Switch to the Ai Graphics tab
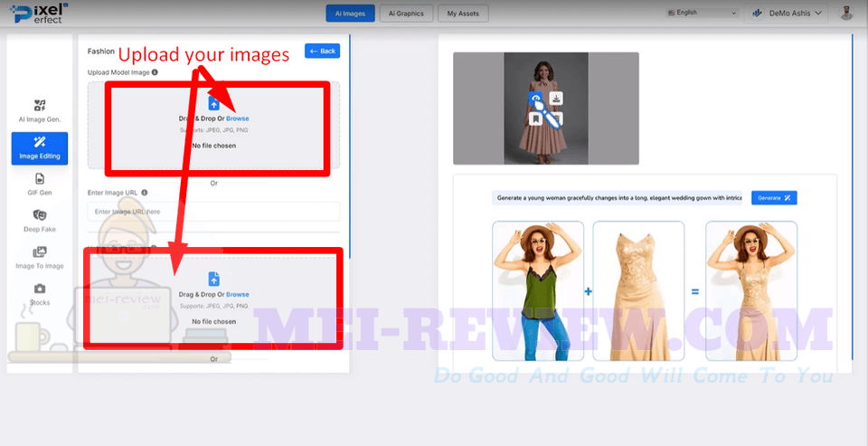 coord(406,14)
